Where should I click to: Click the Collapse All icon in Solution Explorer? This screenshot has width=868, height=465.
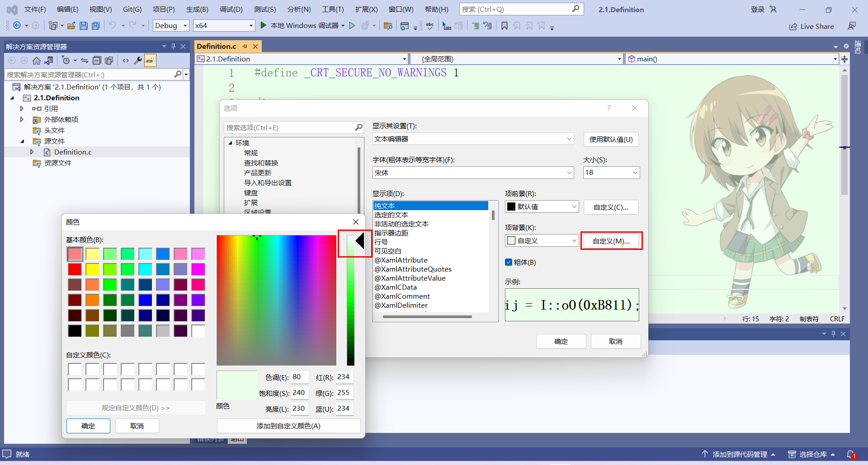point(97,61)
